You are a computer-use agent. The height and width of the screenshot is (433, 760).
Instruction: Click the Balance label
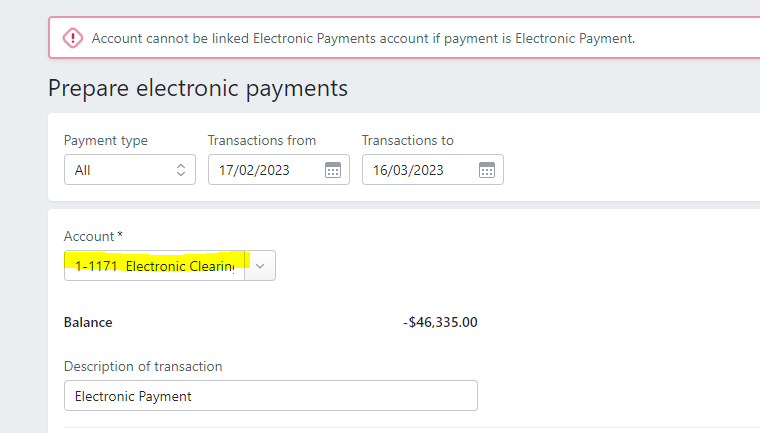[x=88, y=322]
